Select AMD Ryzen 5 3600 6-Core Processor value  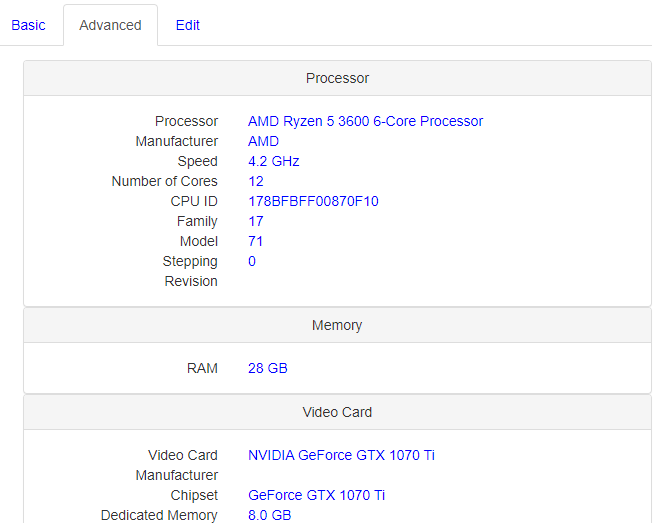pyautogui.click(x=365, y=121)
